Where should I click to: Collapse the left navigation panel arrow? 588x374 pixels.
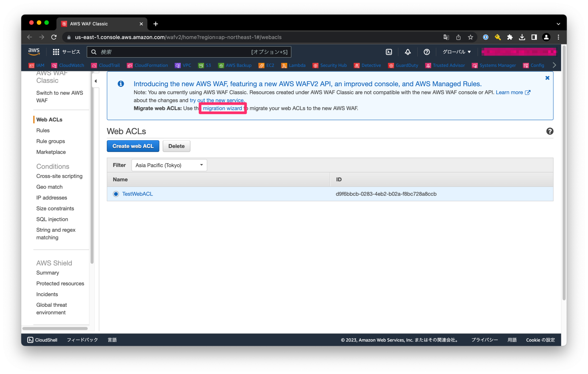click(x=96, y=81)
